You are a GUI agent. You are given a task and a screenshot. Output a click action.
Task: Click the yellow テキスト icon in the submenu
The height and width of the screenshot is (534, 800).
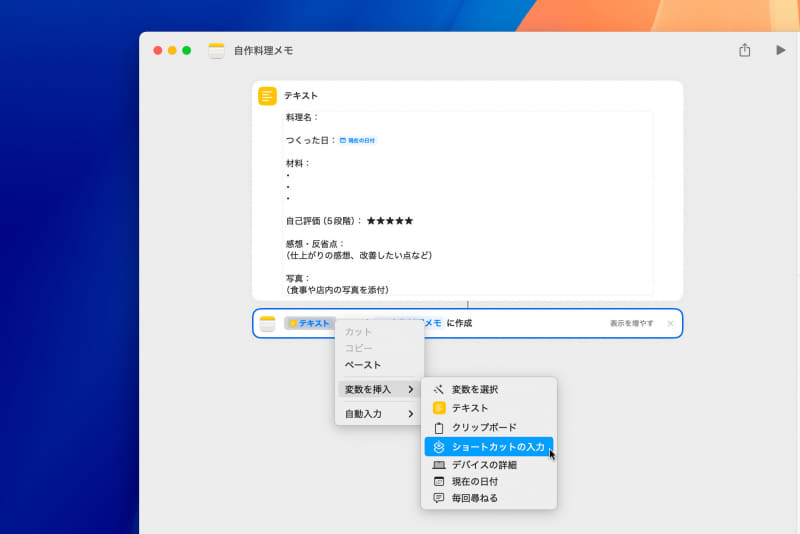coord(439,408)
